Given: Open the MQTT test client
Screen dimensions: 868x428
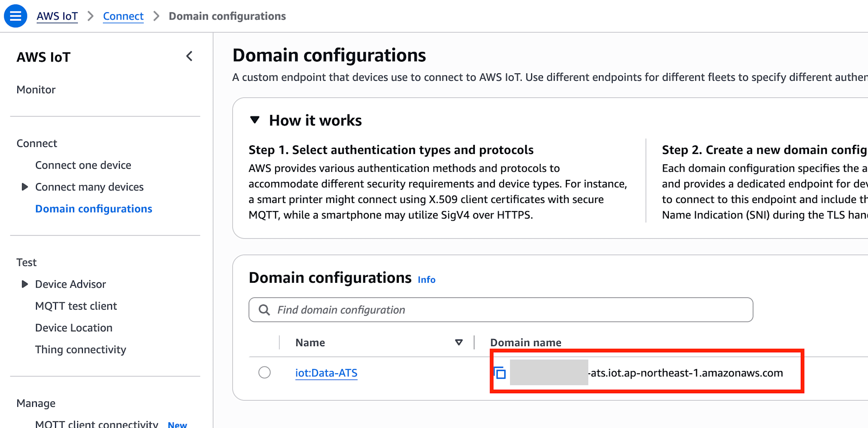Looking at the screenshot, I should 76,306.
